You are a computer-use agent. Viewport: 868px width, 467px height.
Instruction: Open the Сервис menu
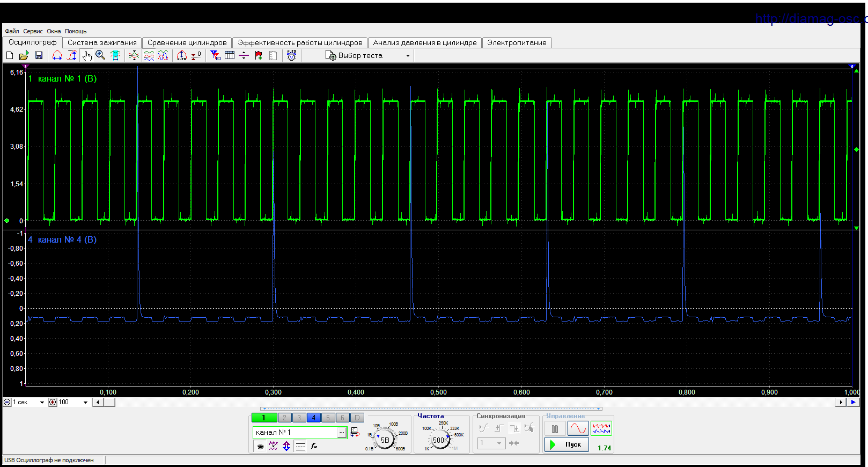click(33, 31)
